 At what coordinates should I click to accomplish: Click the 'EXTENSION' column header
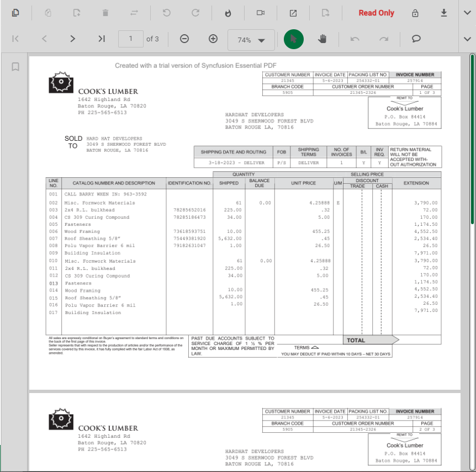pos(416,183)
